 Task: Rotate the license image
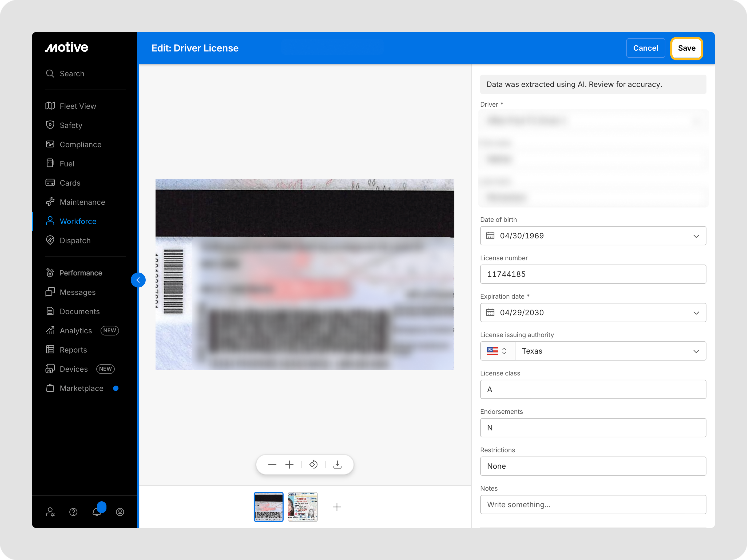pos(313,465)
